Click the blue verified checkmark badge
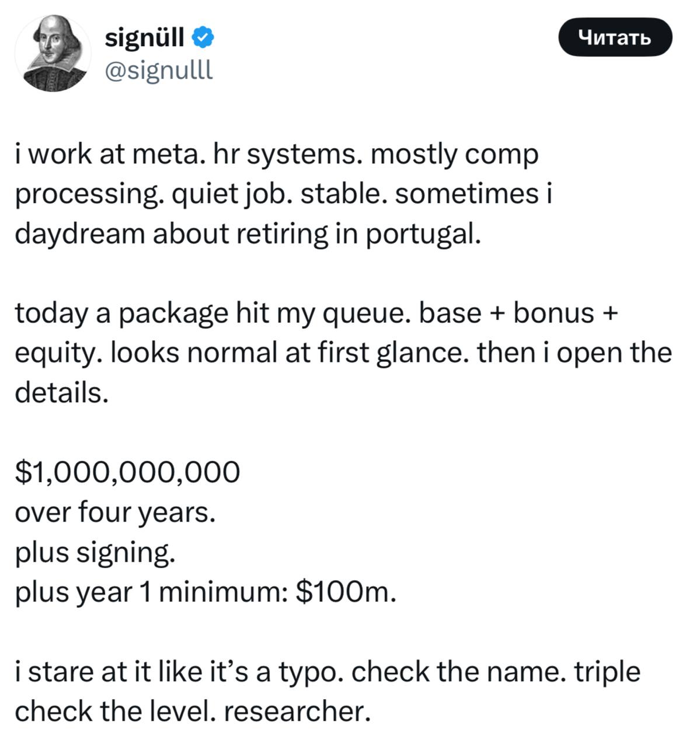 click(x=202, y=38)
